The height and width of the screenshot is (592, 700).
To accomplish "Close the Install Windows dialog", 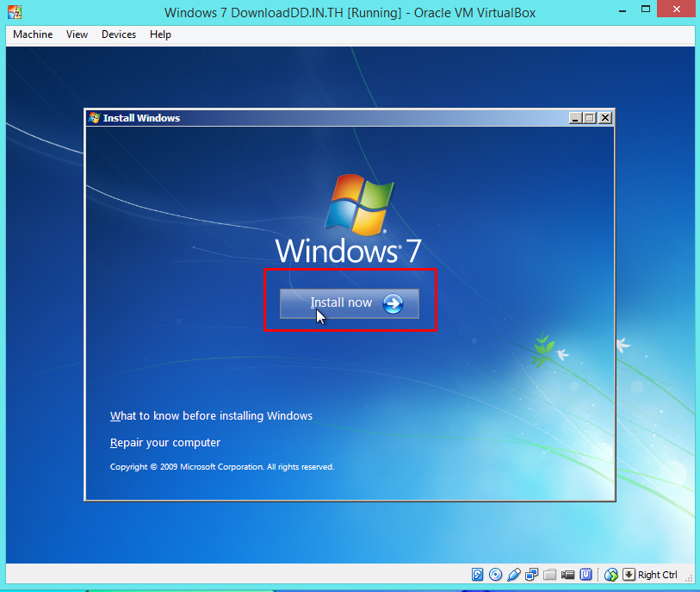I will [x=605, y=117].
